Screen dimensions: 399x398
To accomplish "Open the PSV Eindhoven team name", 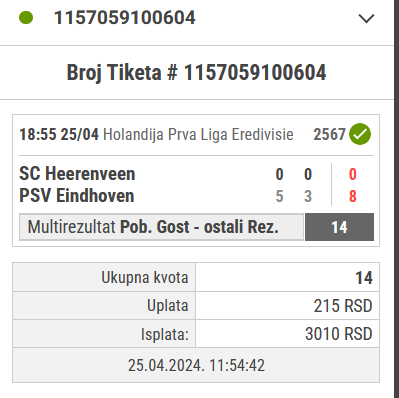I will pos(77,195).
